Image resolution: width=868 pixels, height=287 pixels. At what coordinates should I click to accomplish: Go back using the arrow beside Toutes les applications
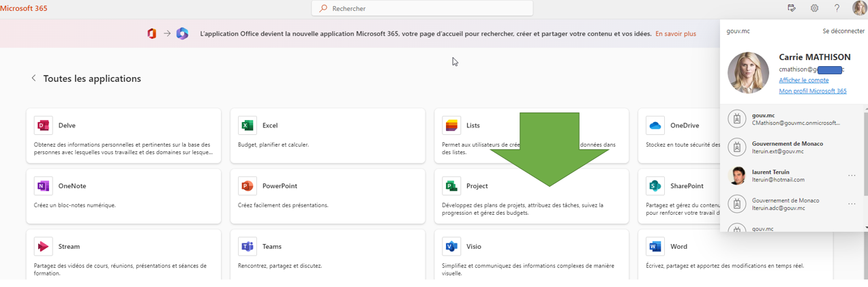pyautogui.click(x=33, y=78)
